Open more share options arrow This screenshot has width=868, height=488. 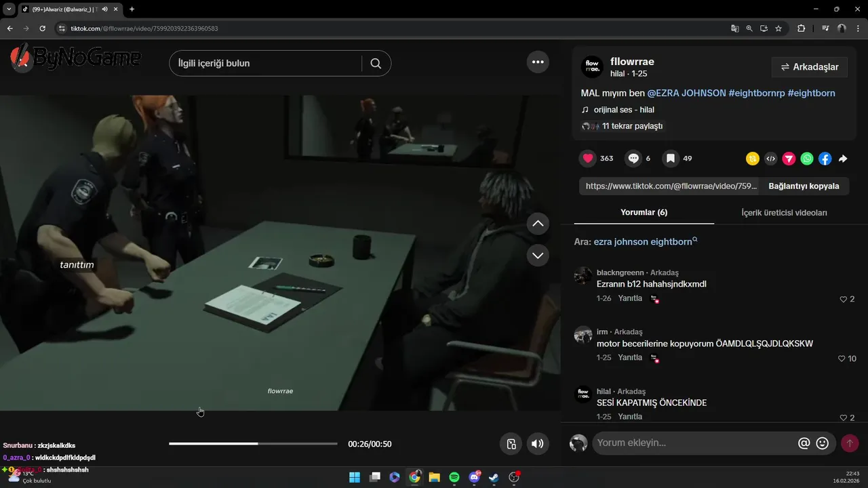point(843,159)
